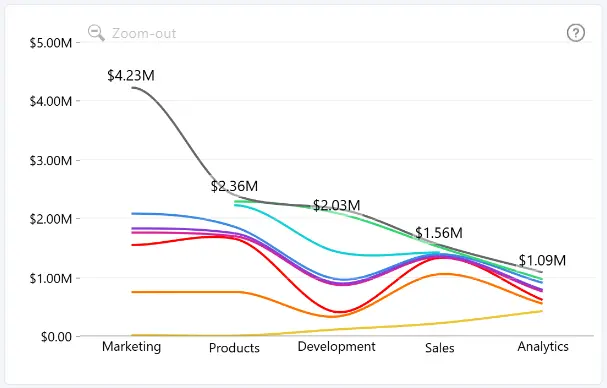Viewport: 607px width, 388px height.
Task: Select the $1.56M data label
Action: [439, 233]
